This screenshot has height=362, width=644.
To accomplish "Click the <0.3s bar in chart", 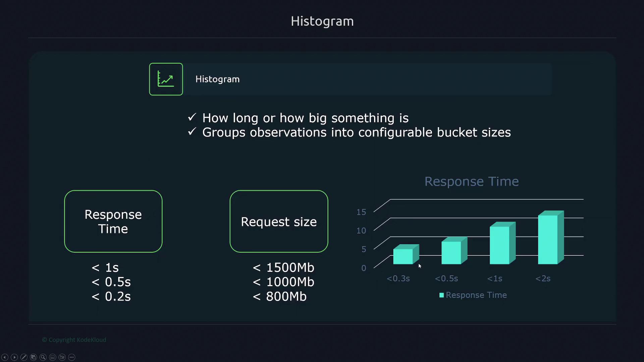I will [x=404, y=256].
